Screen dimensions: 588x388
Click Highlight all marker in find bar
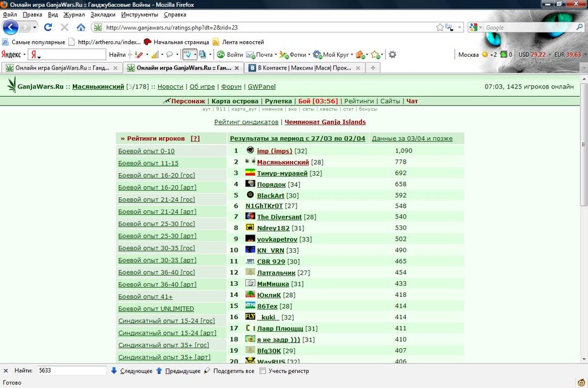tap(207, 371)
